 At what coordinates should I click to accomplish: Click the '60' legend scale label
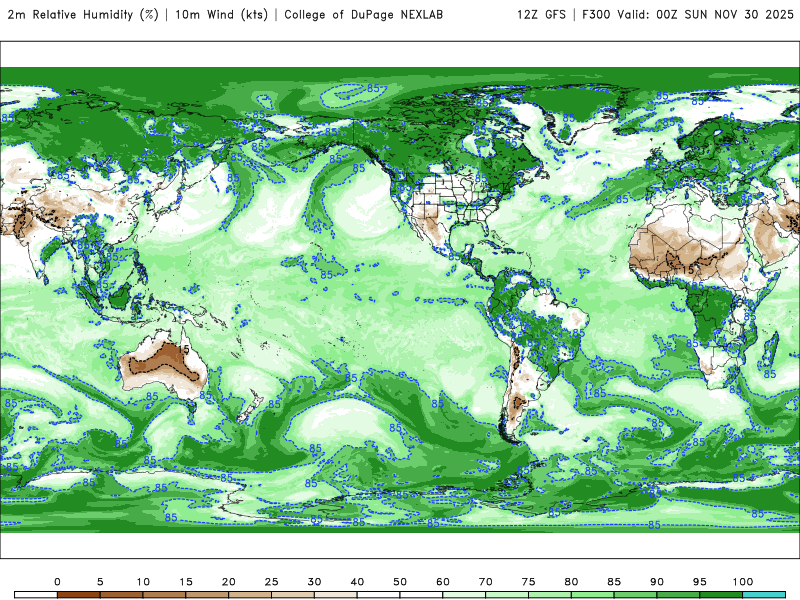point(443,582)
